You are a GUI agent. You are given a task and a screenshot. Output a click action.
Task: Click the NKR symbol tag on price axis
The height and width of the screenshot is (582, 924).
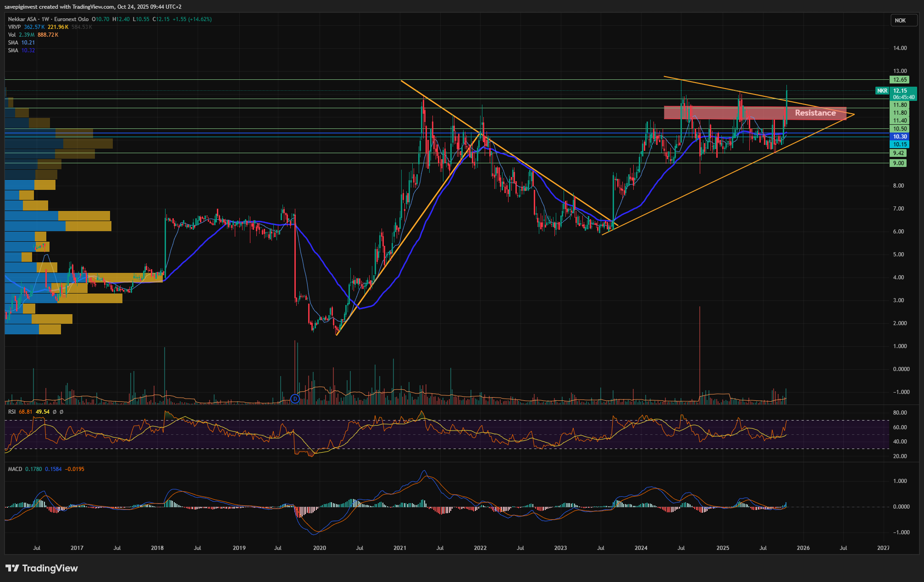click(882, 91)
